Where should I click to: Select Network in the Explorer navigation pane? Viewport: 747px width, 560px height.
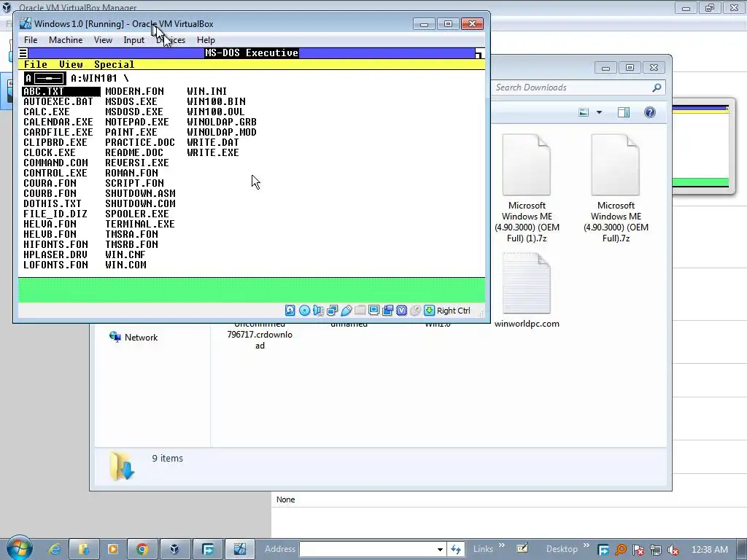click(141, 337)
